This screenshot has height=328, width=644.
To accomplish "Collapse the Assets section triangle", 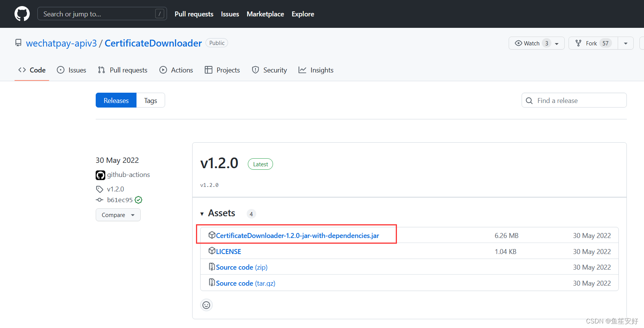I will coord(202,214).
